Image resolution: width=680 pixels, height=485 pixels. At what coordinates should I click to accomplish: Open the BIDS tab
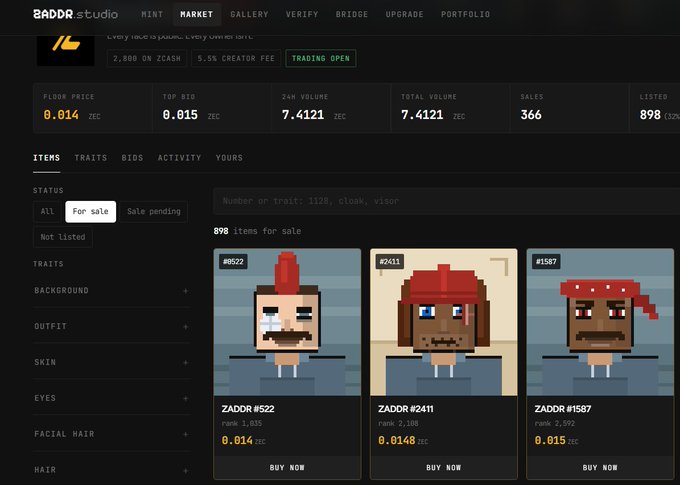pos(132,158)
